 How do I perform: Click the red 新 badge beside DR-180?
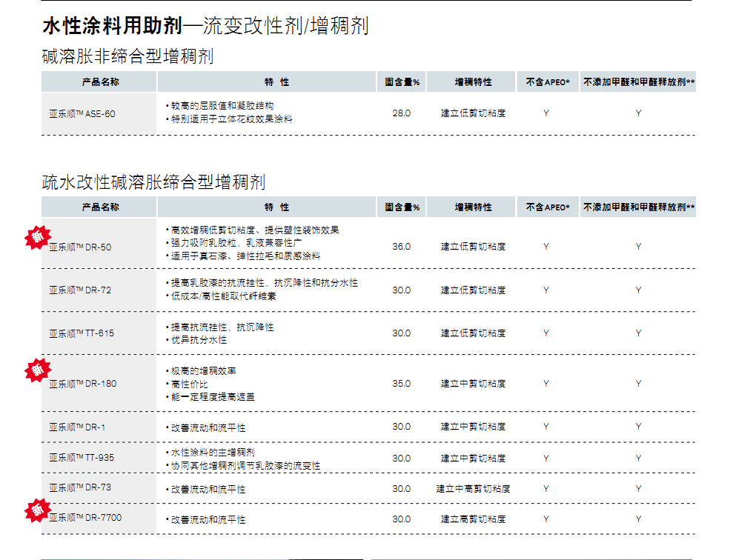point(36,370)
